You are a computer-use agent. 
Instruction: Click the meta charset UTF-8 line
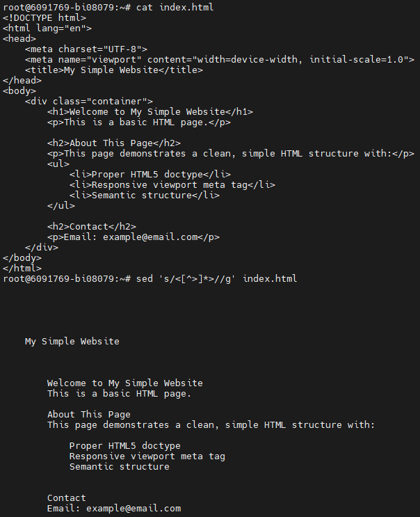[86, 49]
